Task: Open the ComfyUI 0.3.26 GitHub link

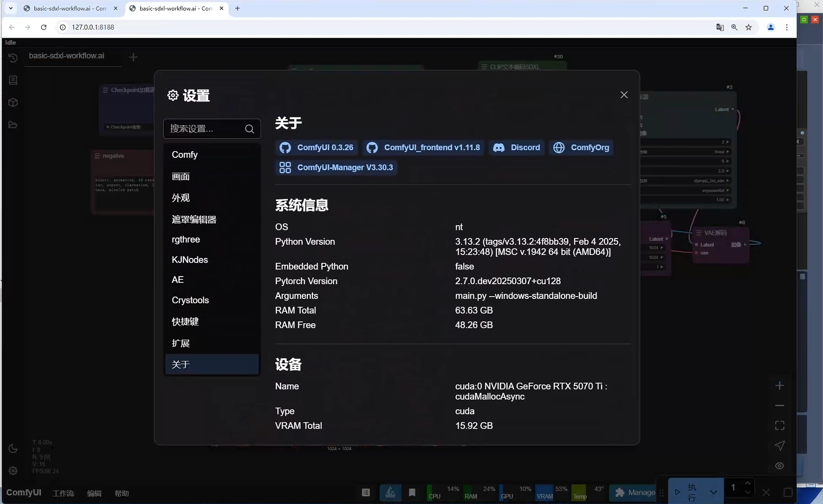Action: [316, 148]
